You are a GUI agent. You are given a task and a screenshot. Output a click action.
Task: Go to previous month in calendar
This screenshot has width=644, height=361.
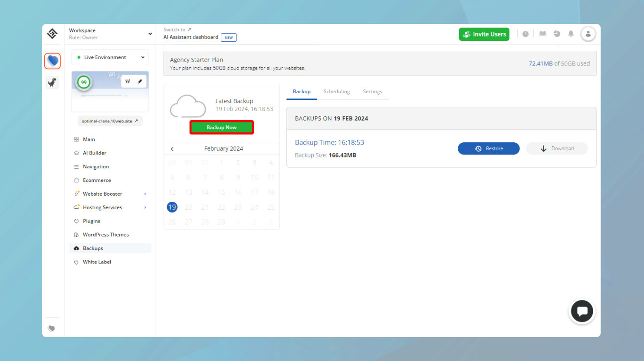[172, 149]
